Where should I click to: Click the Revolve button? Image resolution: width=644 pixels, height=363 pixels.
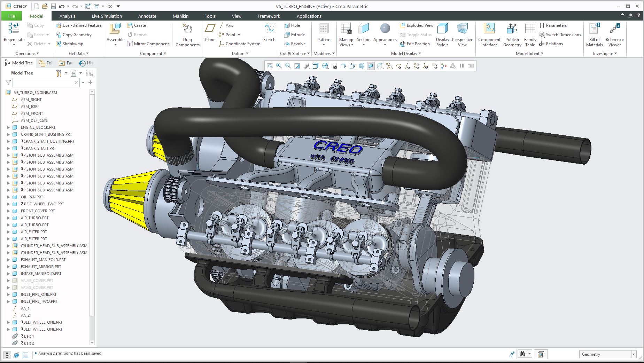(x=295, y=44)
